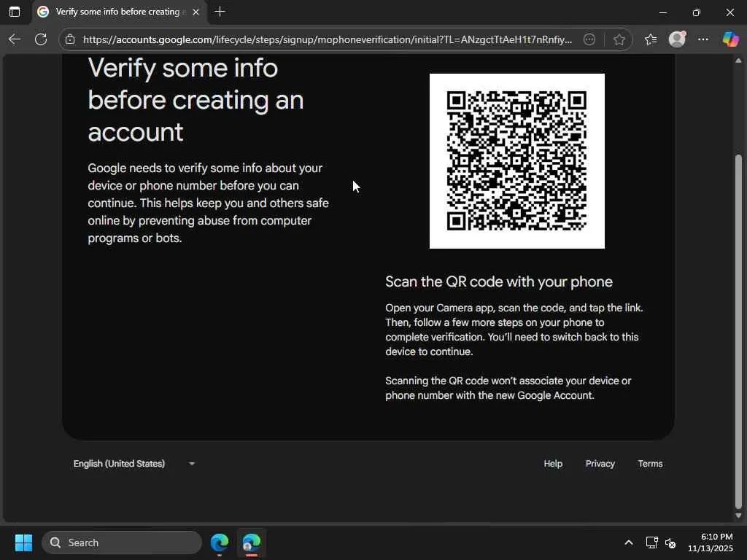Restore down the browser window
This screenshot has height=560, width=747.
tap(696, 12)
